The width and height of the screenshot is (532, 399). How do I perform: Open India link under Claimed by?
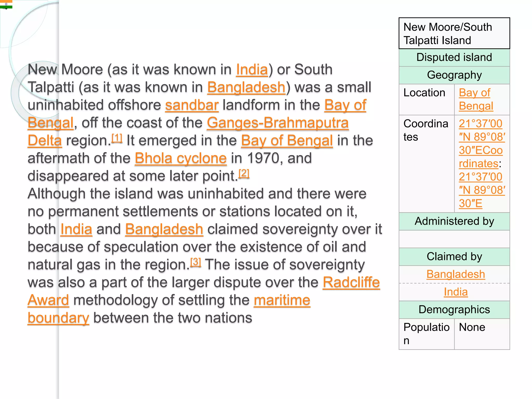coord(456,292)
